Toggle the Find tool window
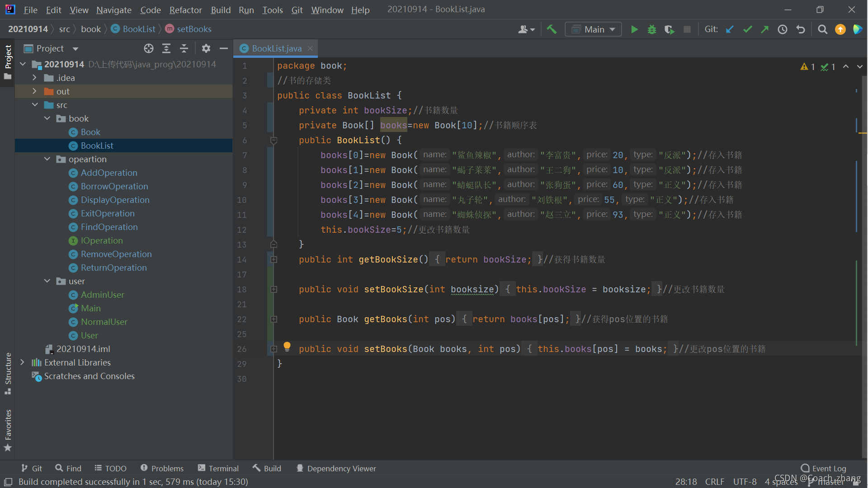The width and height of the screenshot is (868, 488). 68,468
